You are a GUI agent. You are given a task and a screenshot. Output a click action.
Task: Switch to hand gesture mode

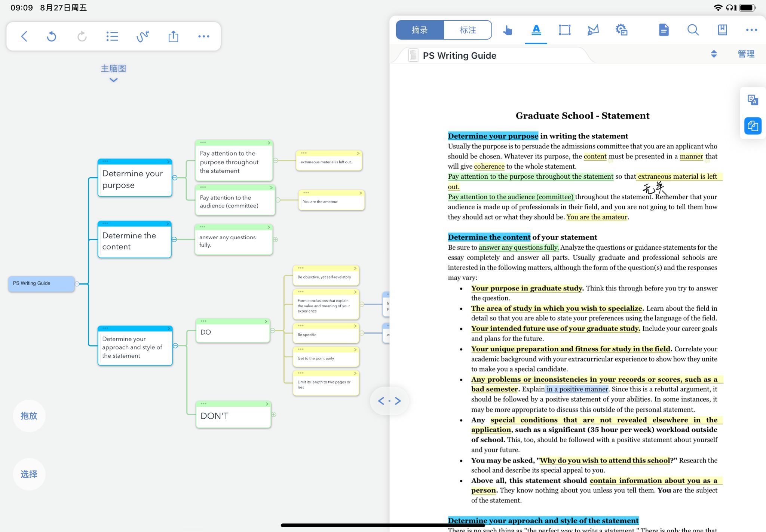507,30
